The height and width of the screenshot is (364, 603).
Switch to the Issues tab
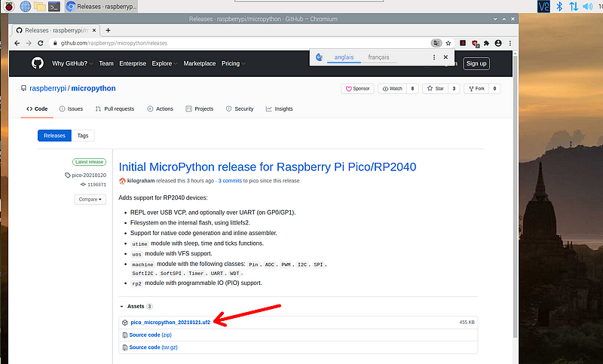[71, 109]
